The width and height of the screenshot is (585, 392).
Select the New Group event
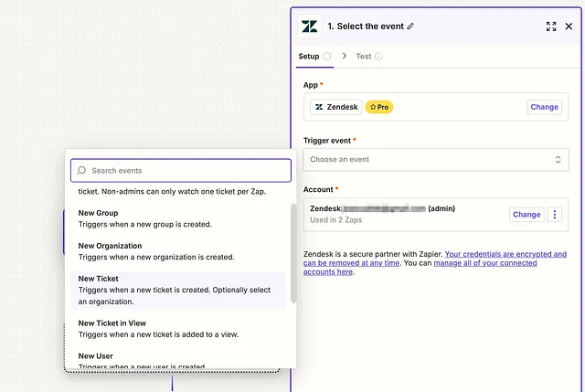[178, 218]
